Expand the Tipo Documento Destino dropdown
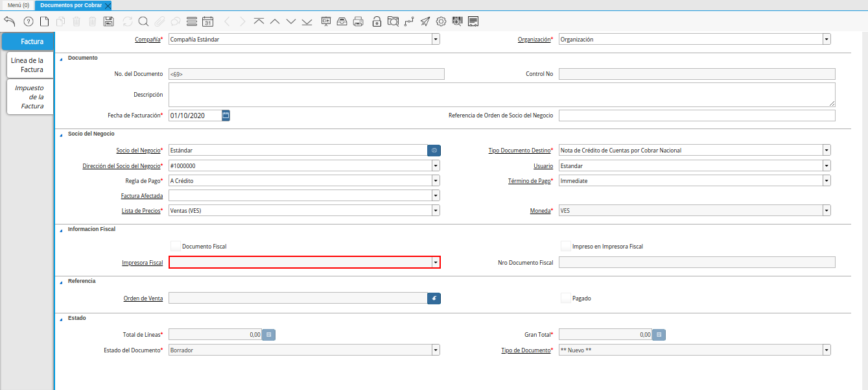 [827, 150]
